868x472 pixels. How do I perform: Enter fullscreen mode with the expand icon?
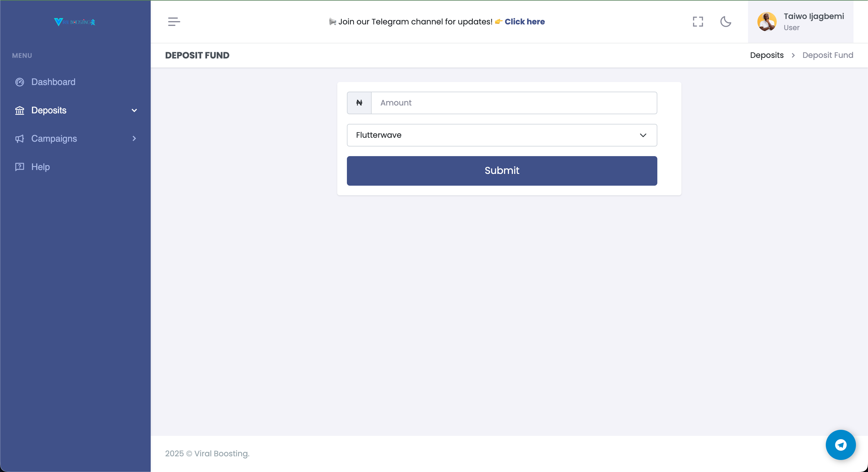[698, 22]
